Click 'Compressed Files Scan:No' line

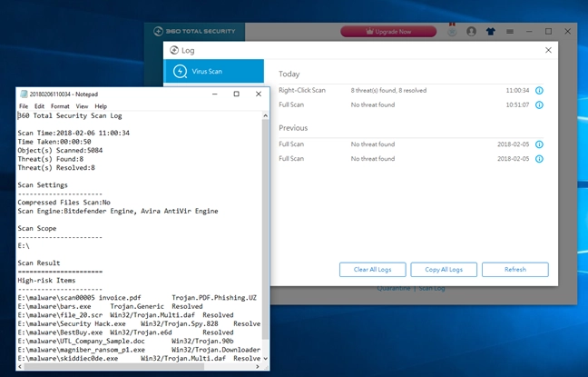[64, 203]
